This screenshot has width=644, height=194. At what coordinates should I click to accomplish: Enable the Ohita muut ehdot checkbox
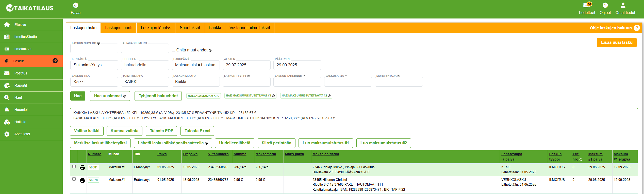coord(174,50)
